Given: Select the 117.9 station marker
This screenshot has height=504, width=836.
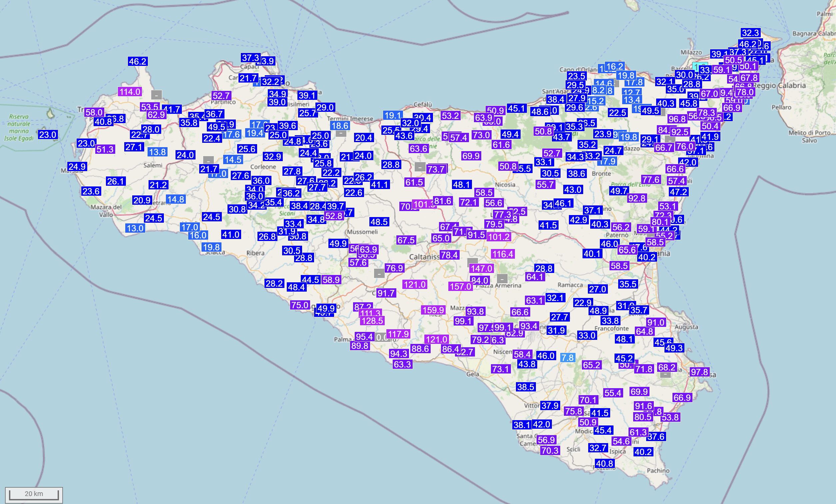Looking at the screenshot, I should [x=398, y=334].
